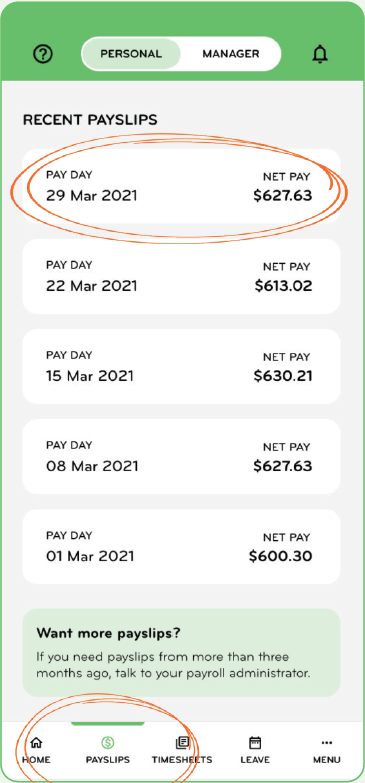Switch to Manager view
Screen dimensions: 365x783
(231, 54)
